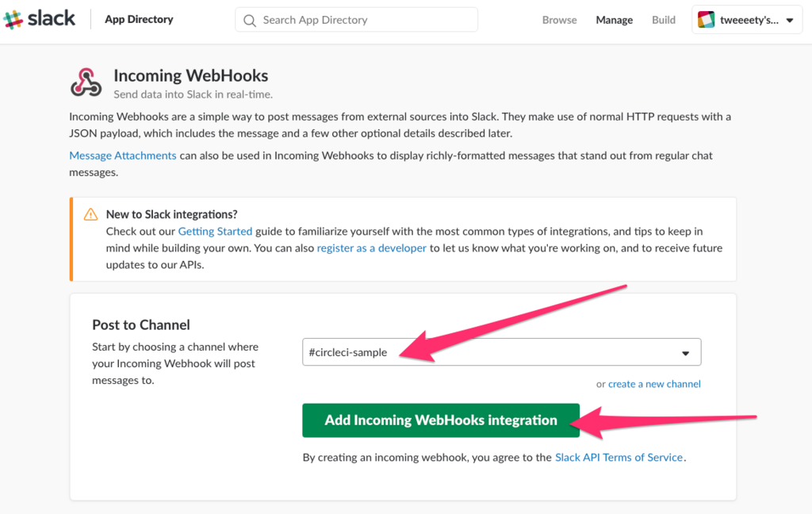The image size is (812, 514).
Task: Click the App Directory header text
Action: point(139,20)
